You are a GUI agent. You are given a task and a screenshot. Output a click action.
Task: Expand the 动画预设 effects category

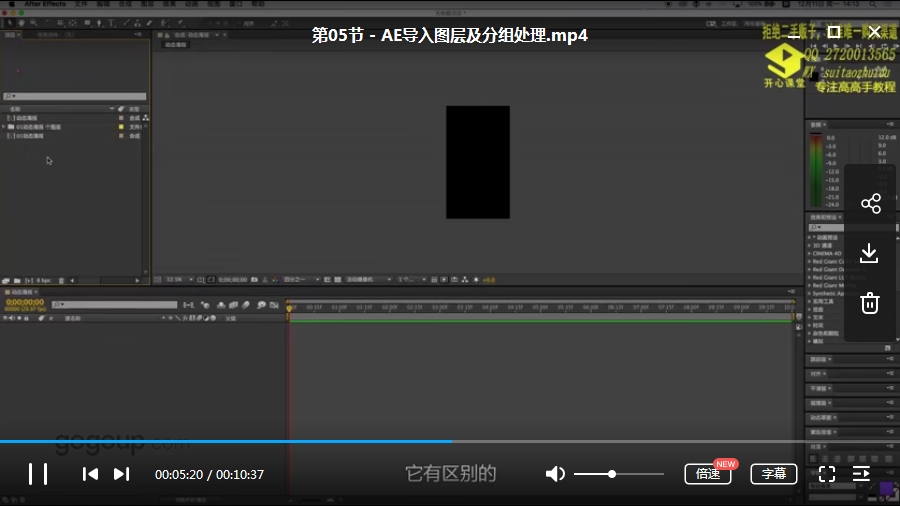pyautogui.click(x=809, y=237)
